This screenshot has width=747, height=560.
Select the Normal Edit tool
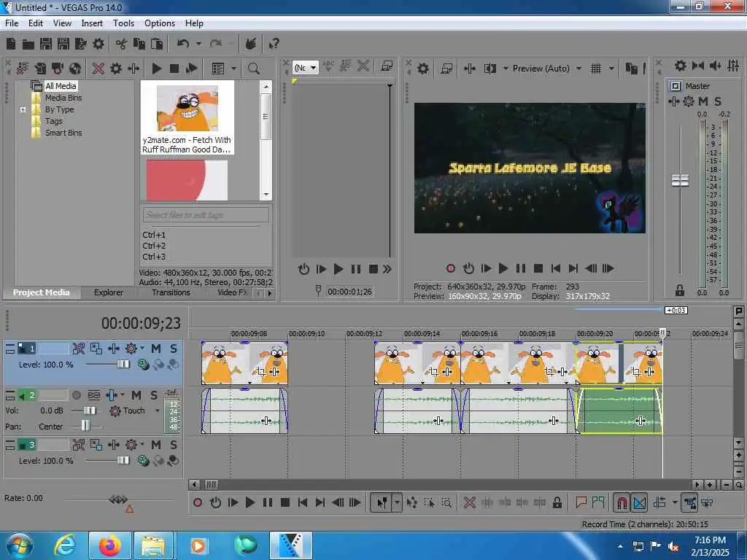click(382, 502)
